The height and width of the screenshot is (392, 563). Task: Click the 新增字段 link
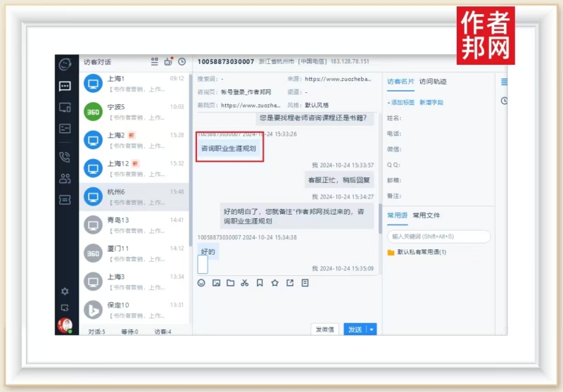(x=431, y=103)
